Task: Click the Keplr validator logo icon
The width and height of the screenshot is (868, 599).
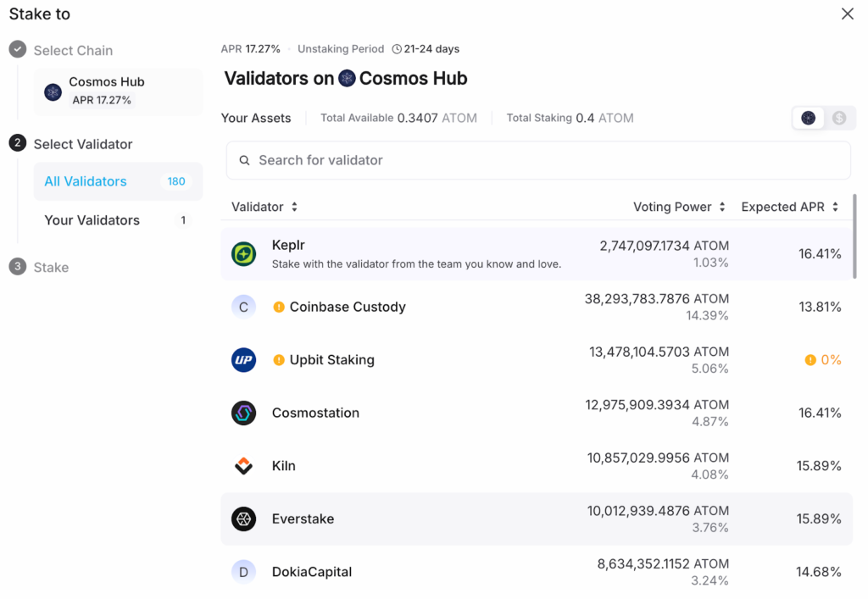Action: coord(243,253)
